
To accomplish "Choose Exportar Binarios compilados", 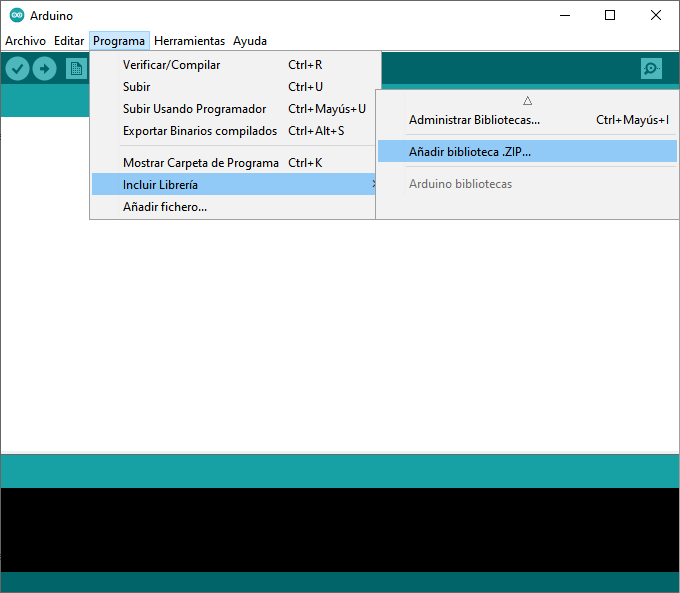I will click(233, 131).
